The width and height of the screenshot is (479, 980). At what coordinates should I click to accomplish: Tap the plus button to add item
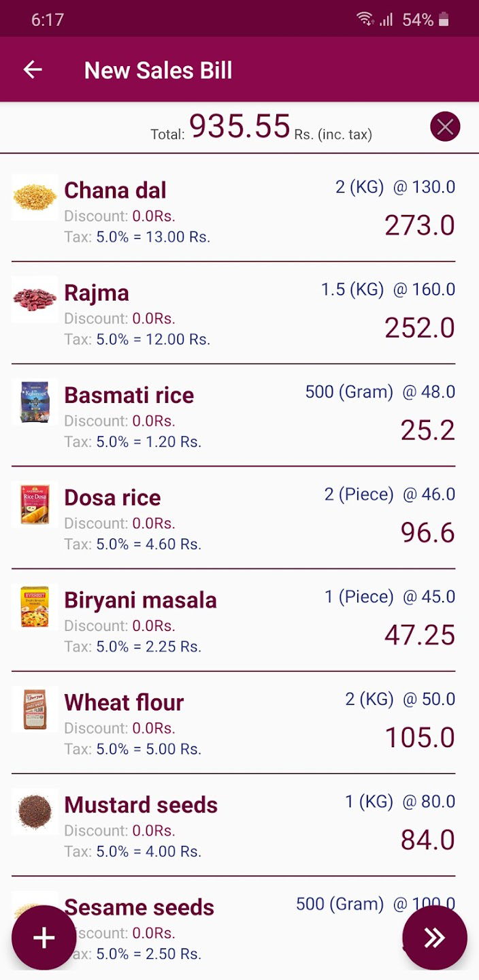click(x=44, y=938)
